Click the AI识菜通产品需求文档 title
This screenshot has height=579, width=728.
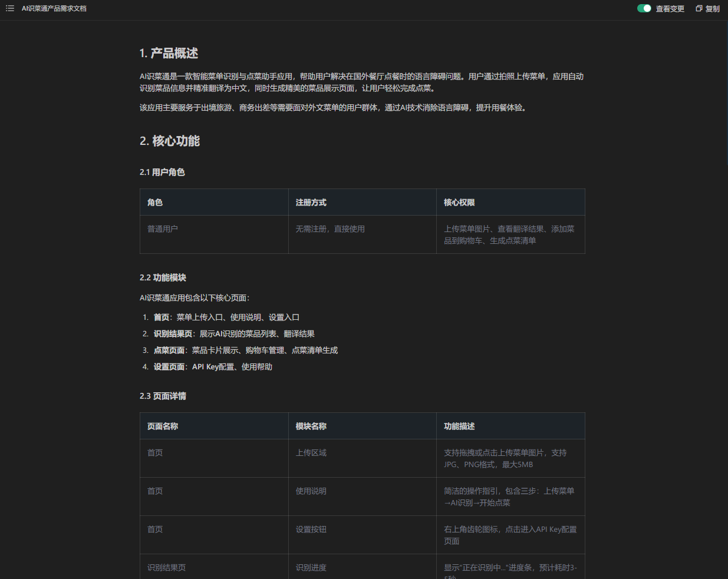pyautogui.click(x=54, y=9)
